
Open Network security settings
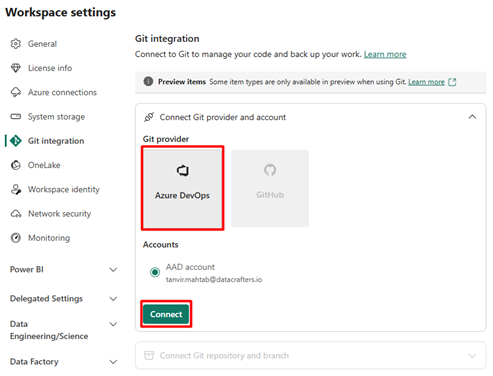[59, 214]
